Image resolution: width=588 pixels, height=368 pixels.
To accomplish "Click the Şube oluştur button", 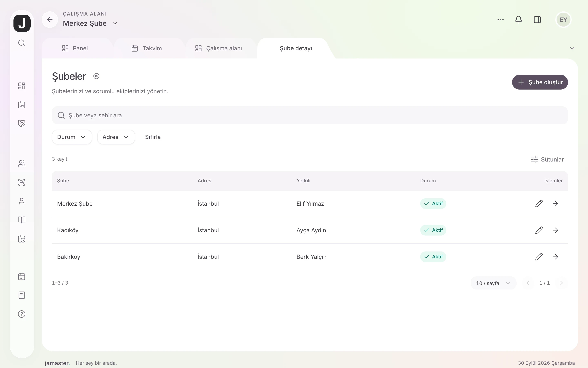I will point(540,82).
